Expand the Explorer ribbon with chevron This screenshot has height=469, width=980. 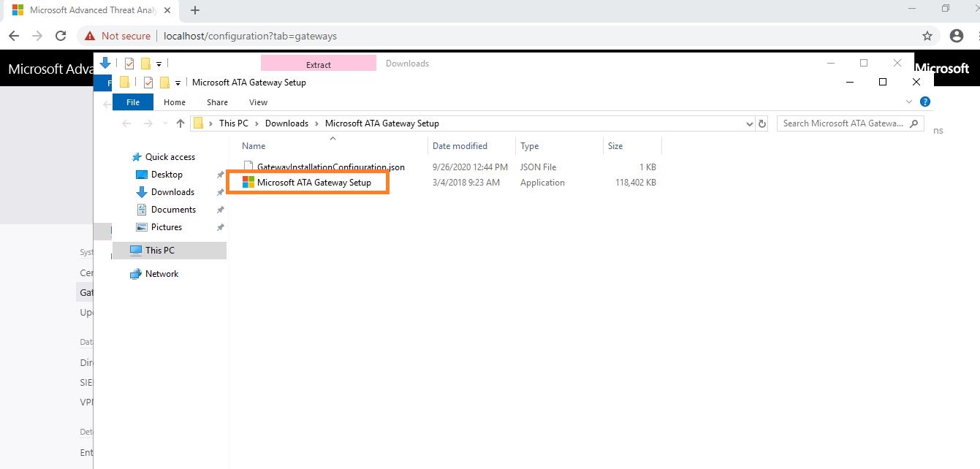(909, 102)
